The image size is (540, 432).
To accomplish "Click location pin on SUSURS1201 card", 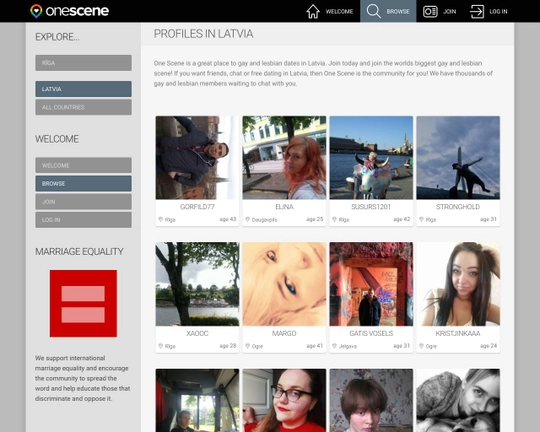I will point(334,219).
